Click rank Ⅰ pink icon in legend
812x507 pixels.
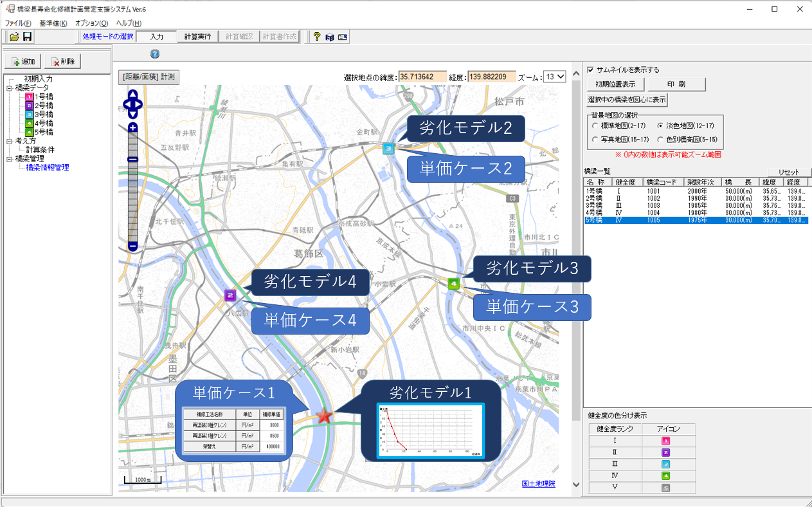666,441
